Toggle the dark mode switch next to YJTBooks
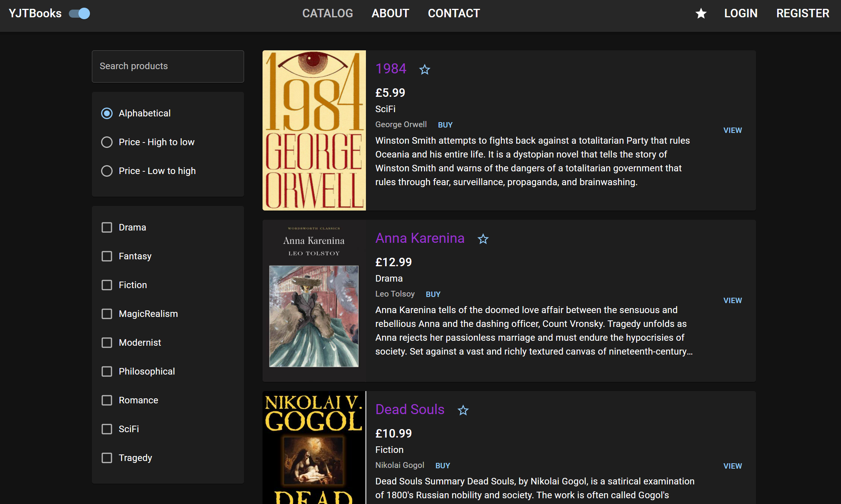 point(80,13)
